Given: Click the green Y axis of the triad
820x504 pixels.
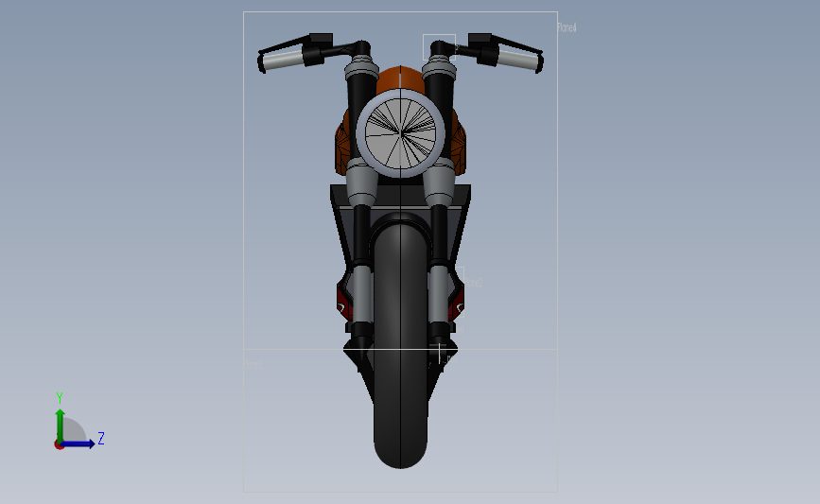Looking at the screenshot, I should 61,426.
